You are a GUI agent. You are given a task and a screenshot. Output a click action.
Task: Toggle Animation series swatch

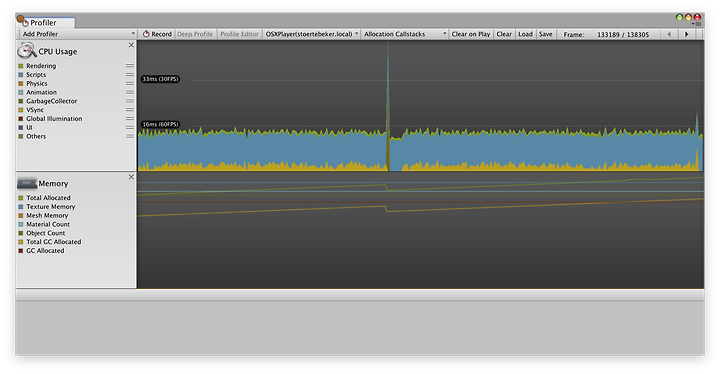(21, 92)
